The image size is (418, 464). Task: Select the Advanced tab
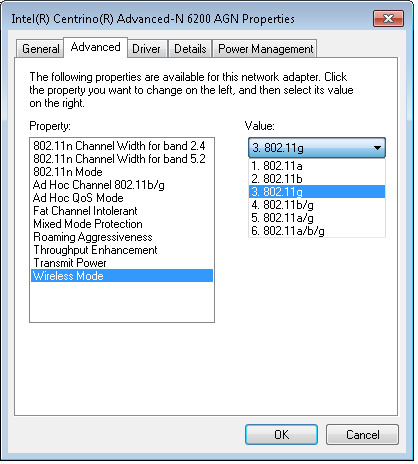tap(95, 47)
